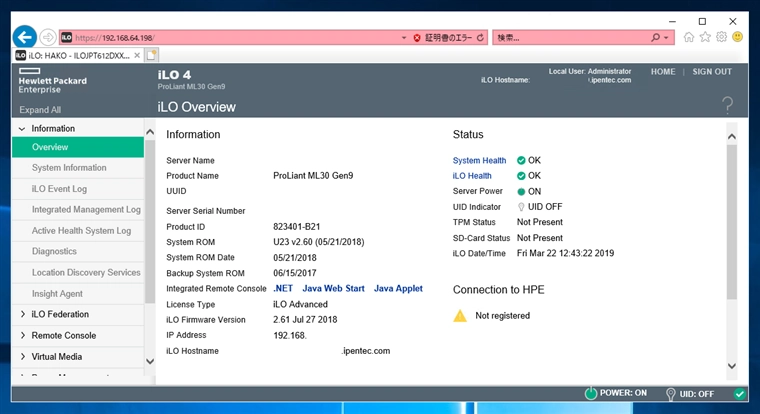Launch Java Applet console
Image resolution: width=760 pixels, height=414 pixels.
(398, 288)
